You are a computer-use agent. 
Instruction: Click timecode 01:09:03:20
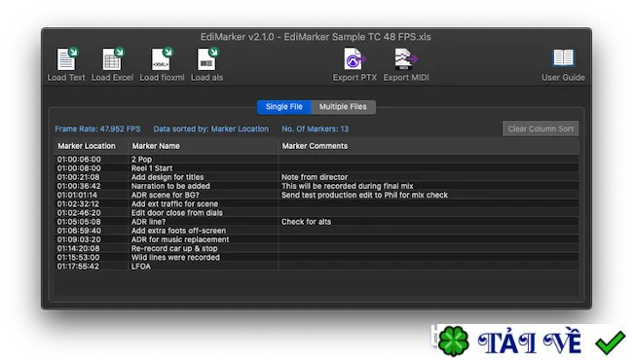click(x=79, y=239)
